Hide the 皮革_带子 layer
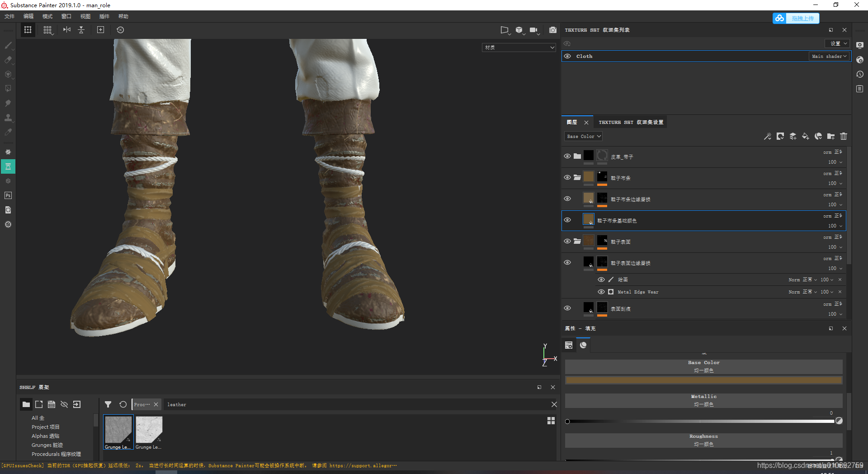868x474 pixels. click(x=567, y=156)
